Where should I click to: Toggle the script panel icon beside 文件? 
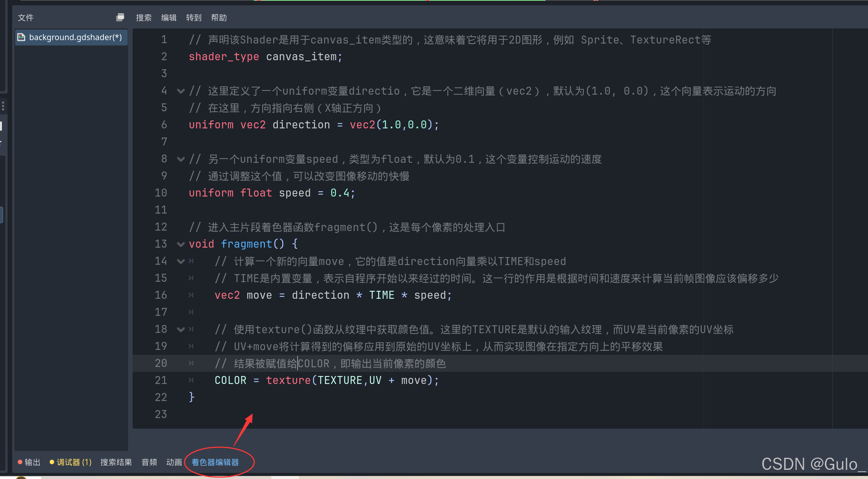(120, 17)
